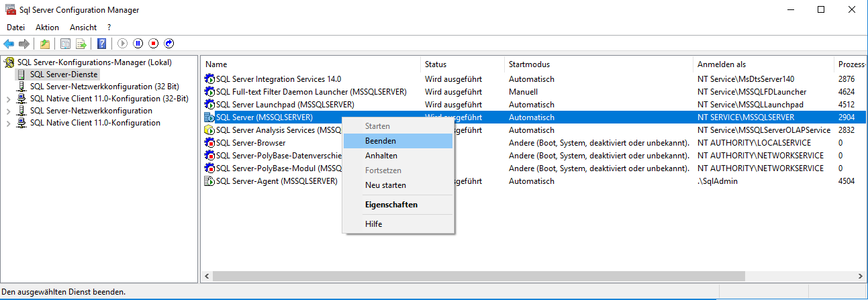Click the SQL Server Analysis Services icon
Viewport: 868px width, 300px height.
tap(209, 130)
